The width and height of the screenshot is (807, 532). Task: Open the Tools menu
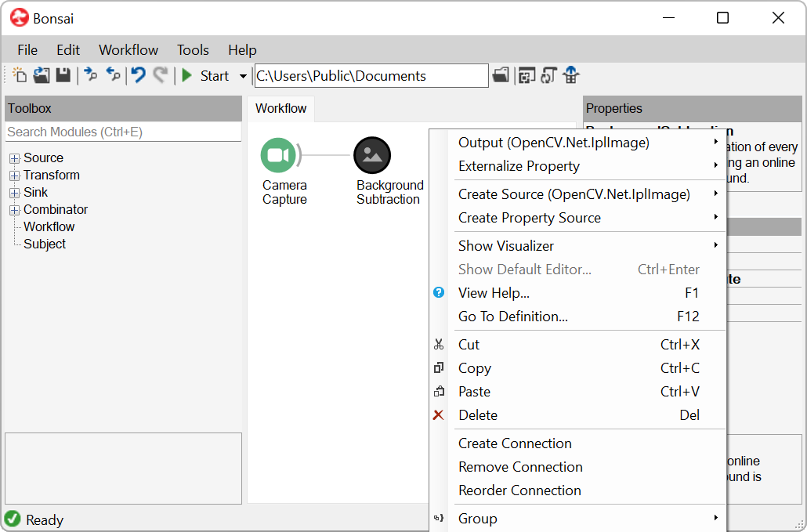(x=193, y=50)
